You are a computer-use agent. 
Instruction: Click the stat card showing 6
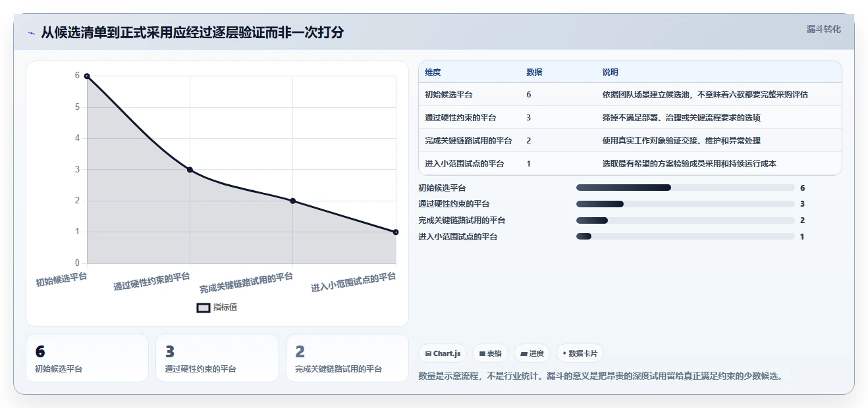click(x=87, y=358)
